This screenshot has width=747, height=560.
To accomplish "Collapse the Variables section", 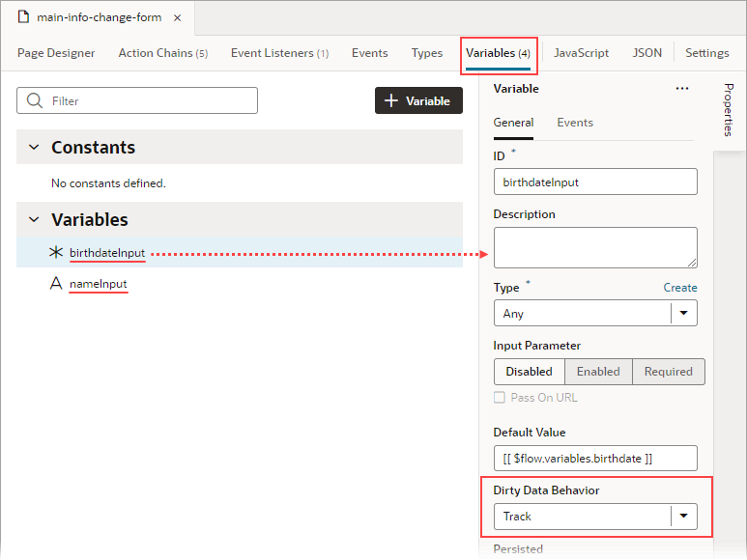I will [x=34, y=219].
